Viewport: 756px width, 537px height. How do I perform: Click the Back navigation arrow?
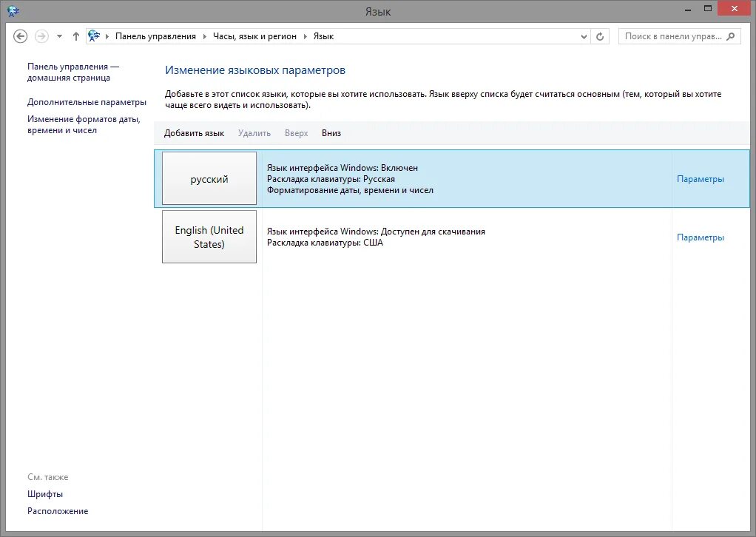[x=21, y=36]
